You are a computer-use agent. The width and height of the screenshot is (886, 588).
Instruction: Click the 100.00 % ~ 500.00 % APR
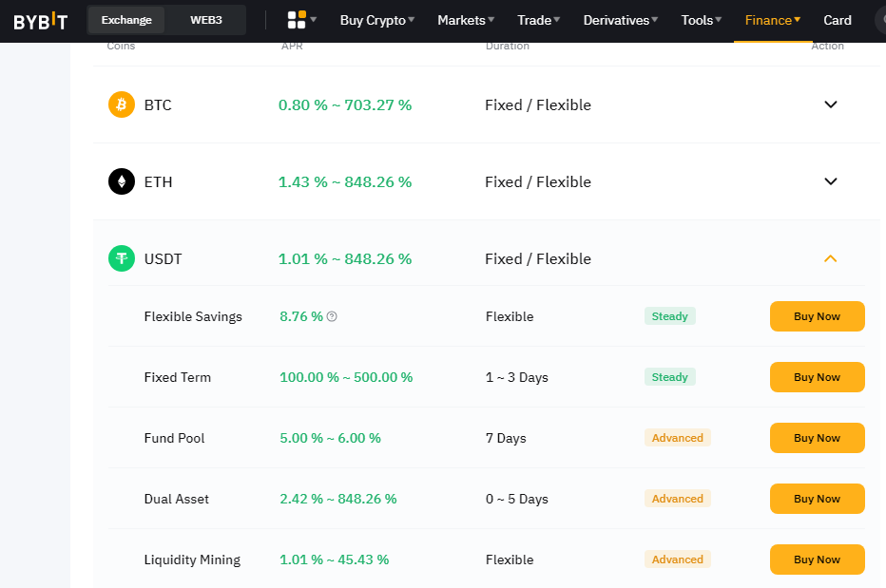[x=346, y=377]
